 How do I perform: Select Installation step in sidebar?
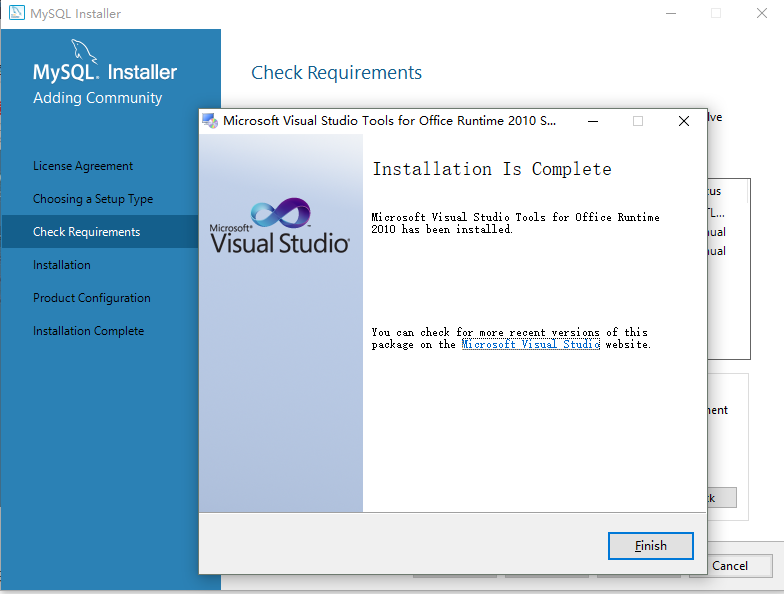(x=62, y=265)
